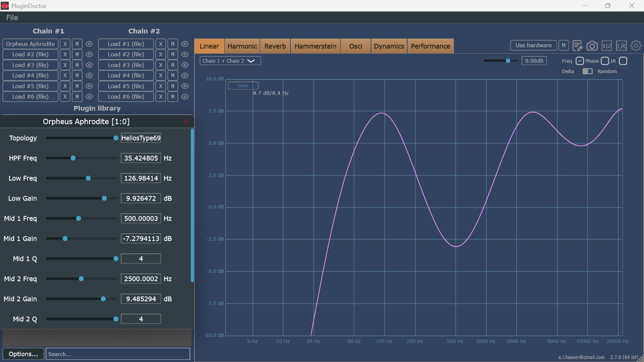
Task: Open the notes/edit icon in top toolbar
Action: coord(577,46)
